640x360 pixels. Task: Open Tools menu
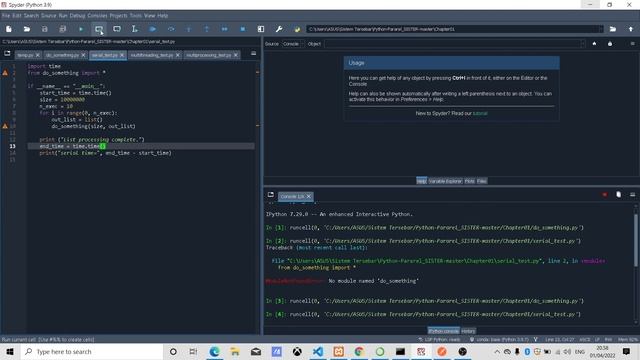(136, 16)
